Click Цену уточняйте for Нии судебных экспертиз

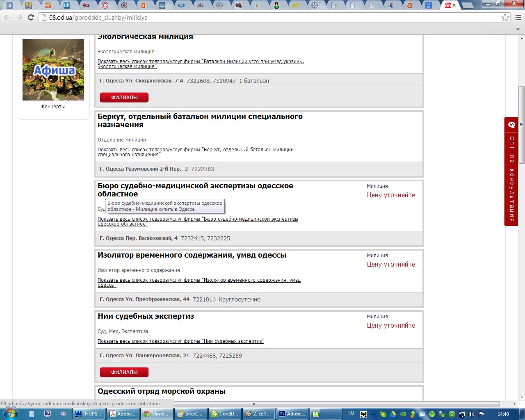391,326
